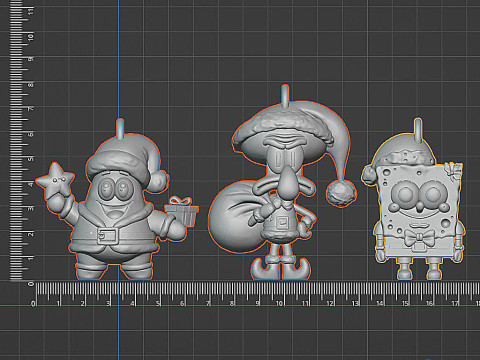Select the Squidward Santa figure model
This screenshot has height=360, width=480.
point(282,183)
